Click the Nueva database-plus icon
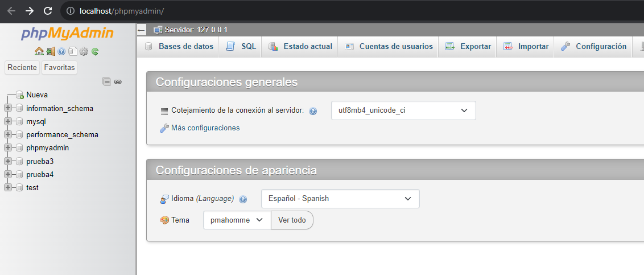The width and height of the screenshot is (644, 275). click(x=20, y=95)
